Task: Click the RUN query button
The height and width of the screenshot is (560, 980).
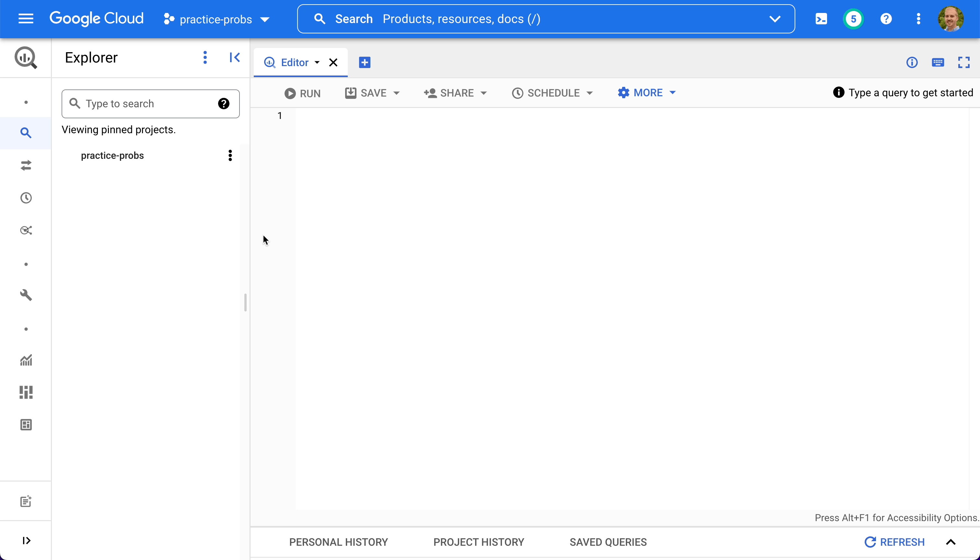Action: [x=302, y=93]
